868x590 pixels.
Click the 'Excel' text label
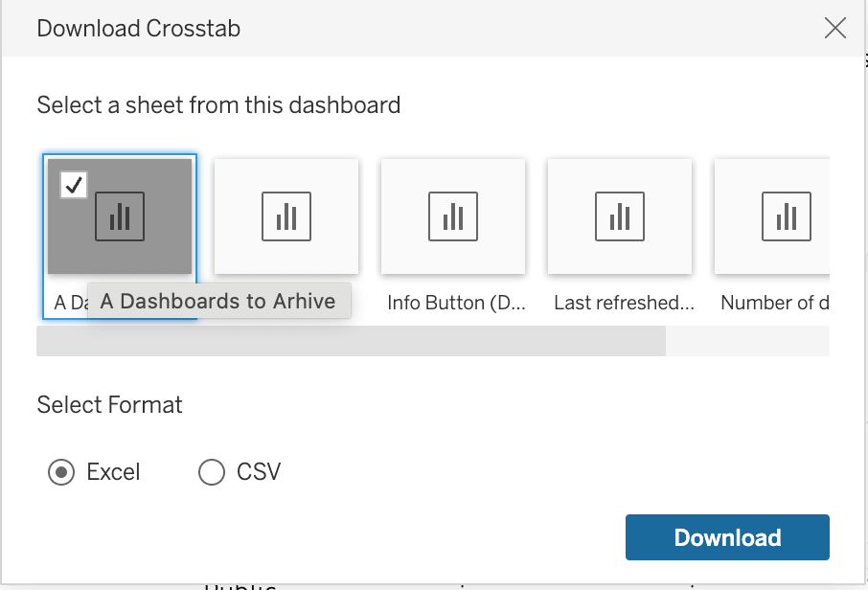coord(113,472)
